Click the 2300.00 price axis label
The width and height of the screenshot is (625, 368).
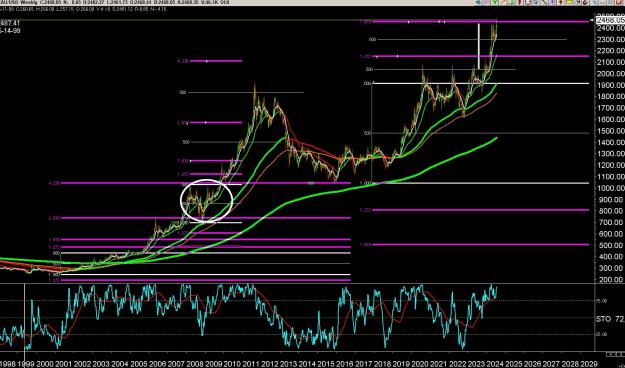(610, 39)
